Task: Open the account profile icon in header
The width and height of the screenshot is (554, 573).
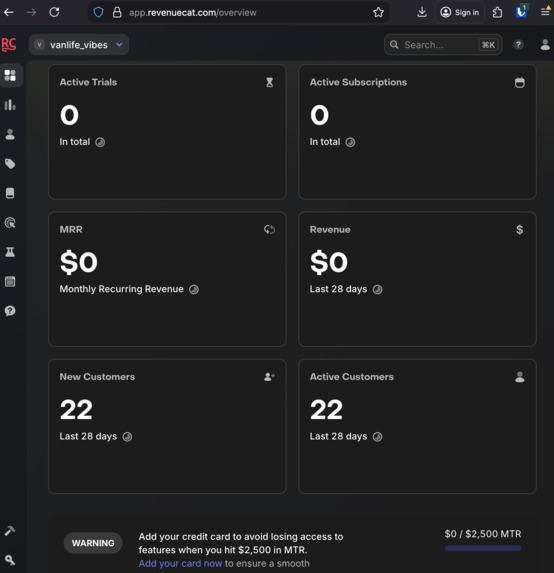Action: (x=545, y=45)
